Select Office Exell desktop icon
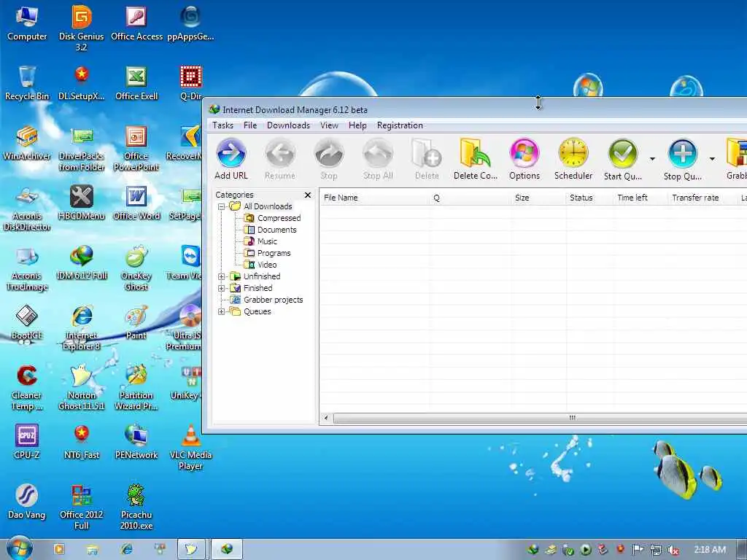Image resolution: width=747 pixels, height=560 pixels. 136,83
